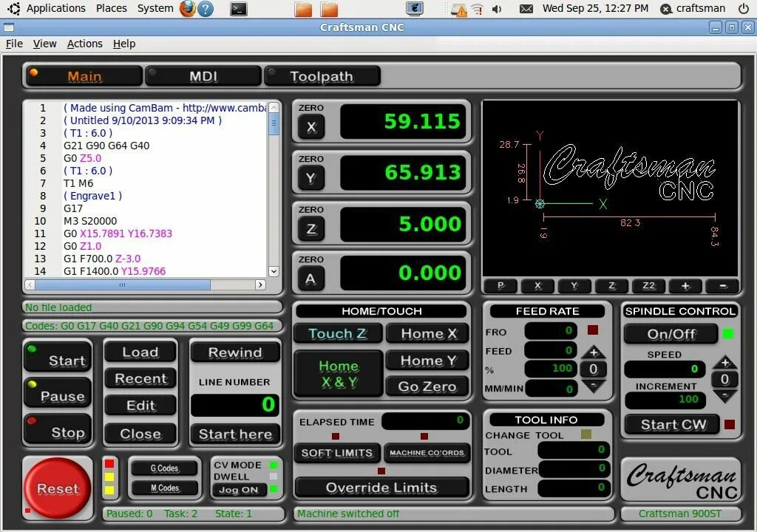The height and width of the screenshot is (532, 757).
Task: Click the power icon in top panel
Action: (744, 9)
